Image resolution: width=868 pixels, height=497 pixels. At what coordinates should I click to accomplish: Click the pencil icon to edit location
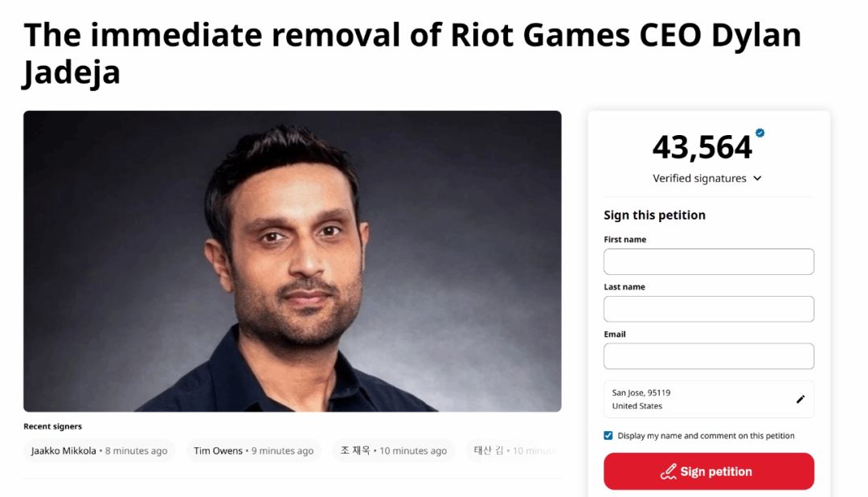point(800,399)
